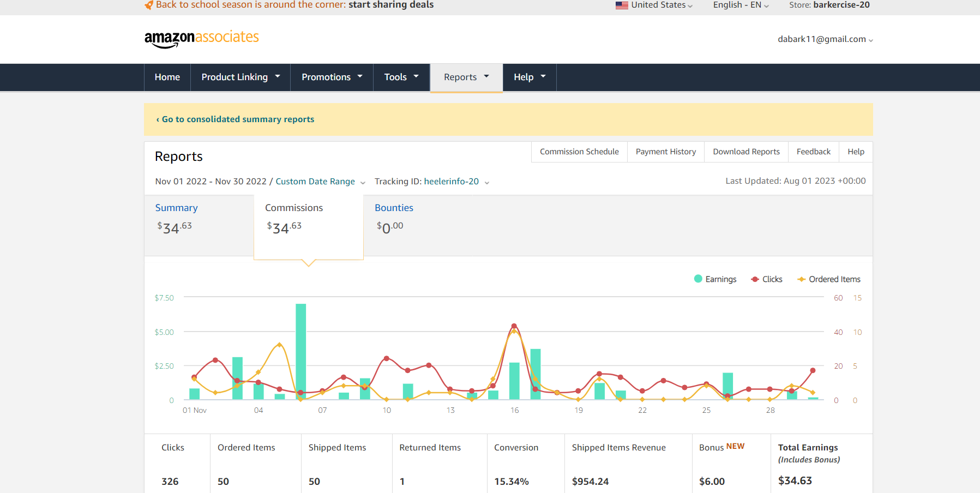The image size is (980, 493).
Task: Click the $7.50 earnings axis label
Action: click(x=164, y=298)
